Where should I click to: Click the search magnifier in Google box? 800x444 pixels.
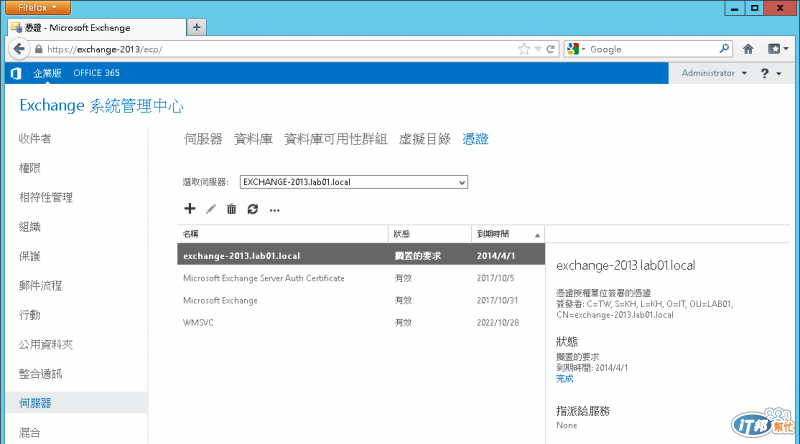[724, 48]
